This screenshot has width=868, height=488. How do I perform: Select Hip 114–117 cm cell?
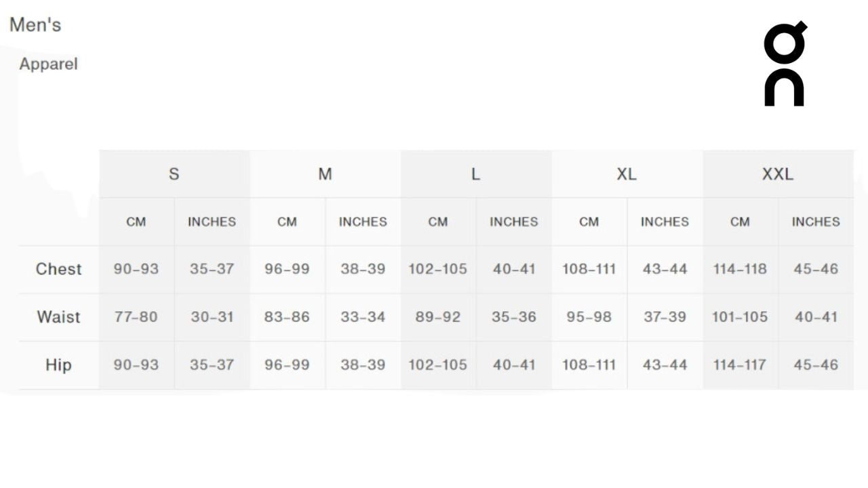pos(740,365)
